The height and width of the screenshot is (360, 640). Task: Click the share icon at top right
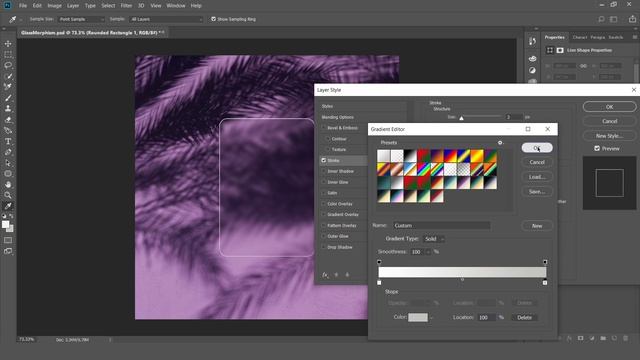[x=632, y=19]
